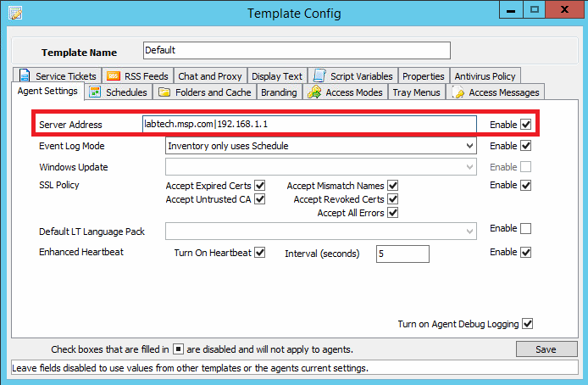The image size is (588, 385).
Task: Toggle Enable checkbox for Server Address
Action: 526,125
